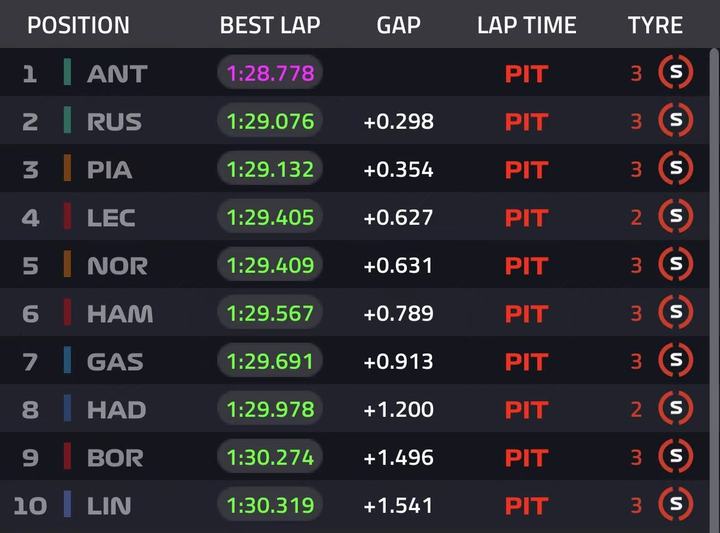Click the POSITION column header

(x=78, y=25)
